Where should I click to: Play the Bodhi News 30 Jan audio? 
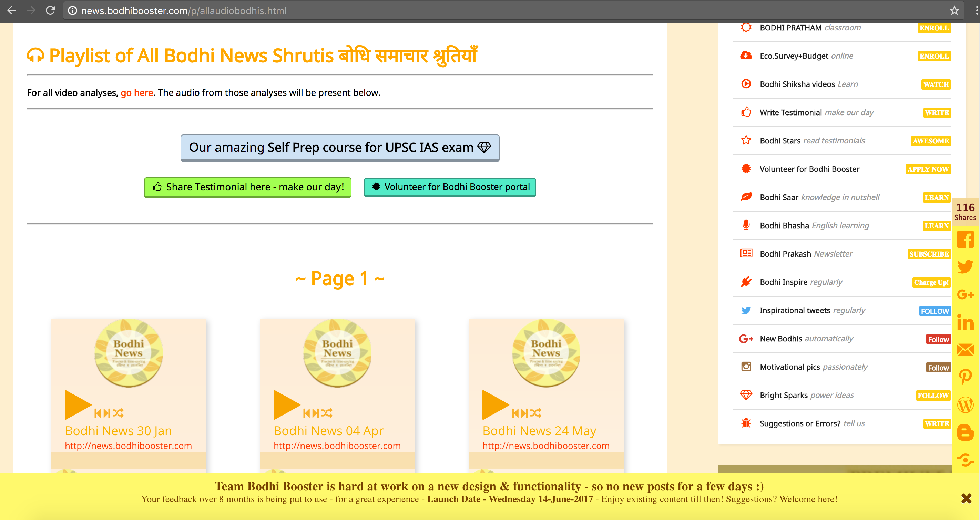pyautogui.click(x=78, y=405)
